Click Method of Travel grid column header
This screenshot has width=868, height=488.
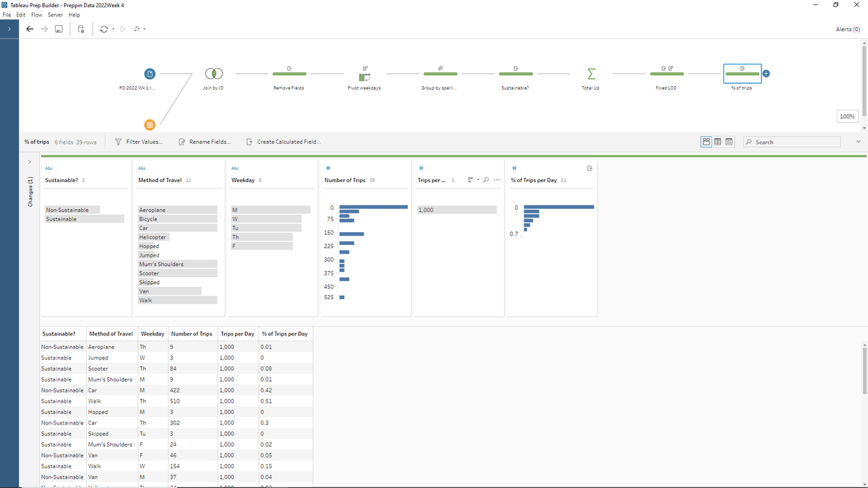111,334
